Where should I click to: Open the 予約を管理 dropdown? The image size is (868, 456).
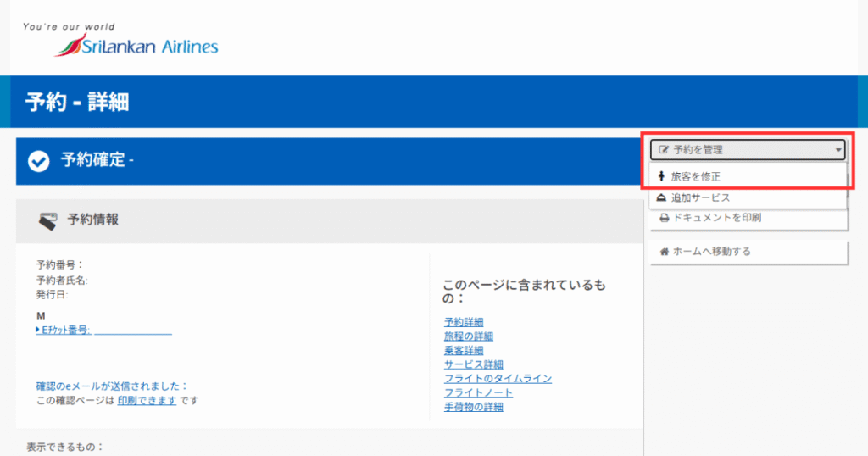[748, 150]
